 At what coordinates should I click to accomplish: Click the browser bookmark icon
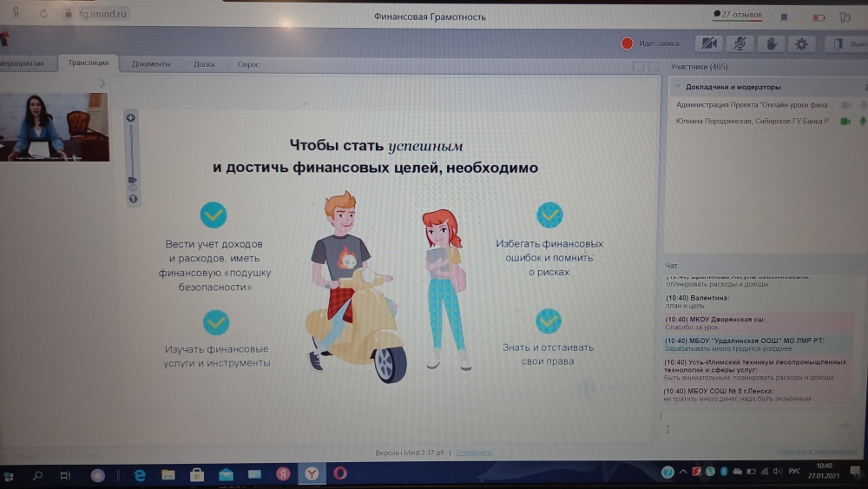pyautogui.click(x=785, y=17)
